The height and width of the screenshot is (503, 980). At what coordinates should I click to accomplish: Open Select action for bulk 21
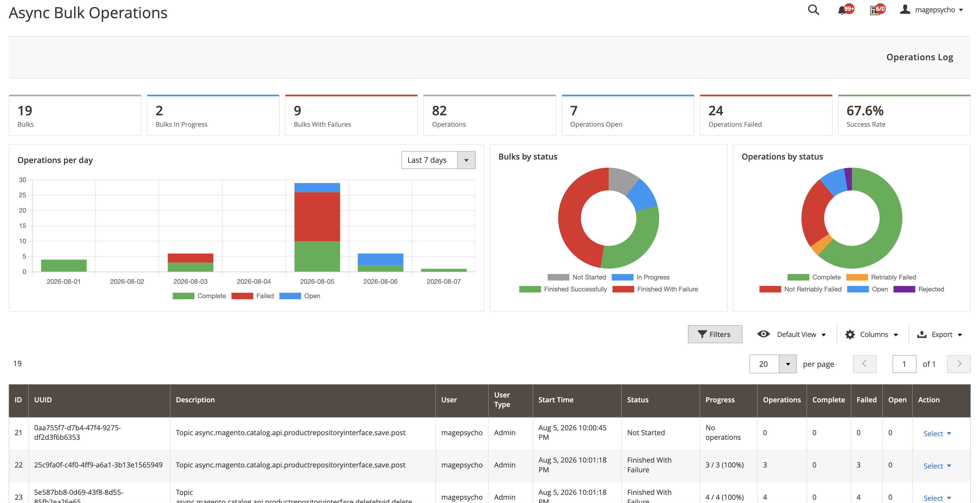click(937, 434)
